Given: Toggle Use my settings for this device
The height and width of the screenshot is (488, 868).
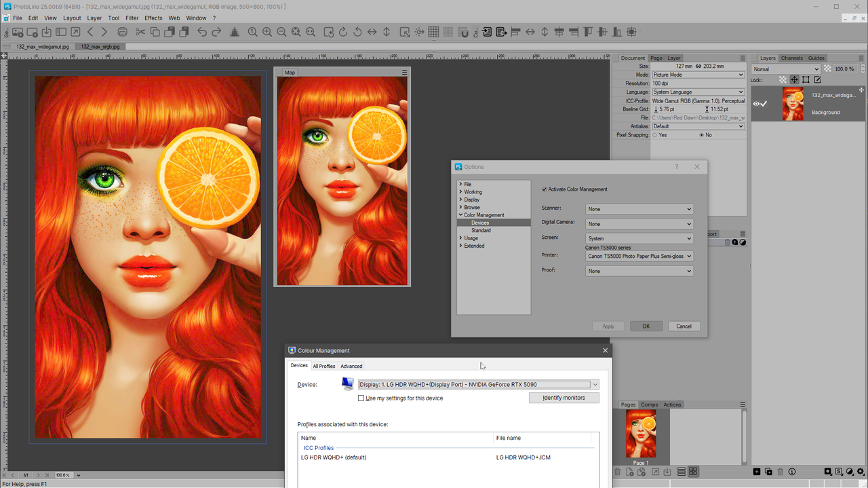Looking at the screenshot, I should [361, 398].
